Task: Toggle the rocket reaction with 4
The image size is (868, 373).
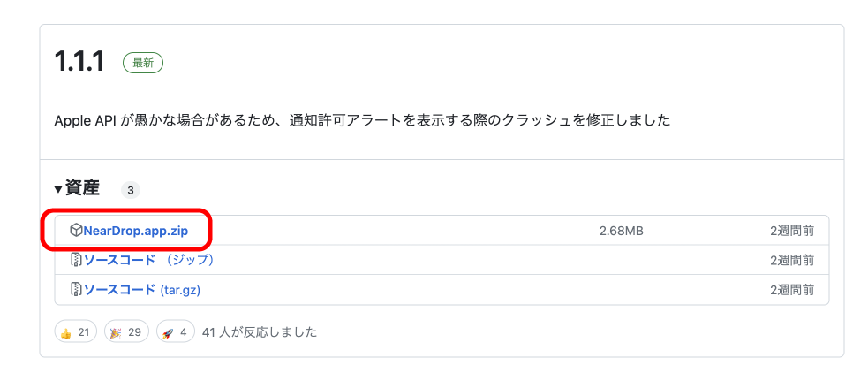Action: [x=175, y=332]
